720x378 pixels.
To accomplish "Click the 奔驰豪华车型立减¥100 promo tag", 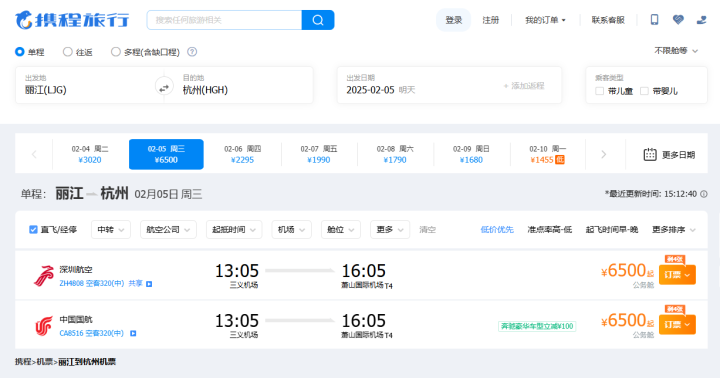I will 537,327.
